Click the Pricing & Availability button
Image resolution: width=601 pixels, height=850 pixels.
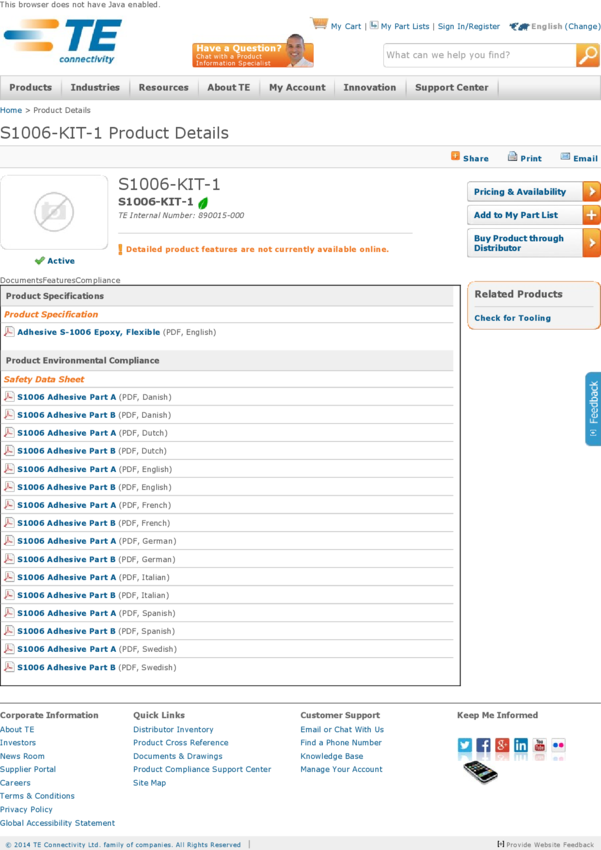pos(534,192)
